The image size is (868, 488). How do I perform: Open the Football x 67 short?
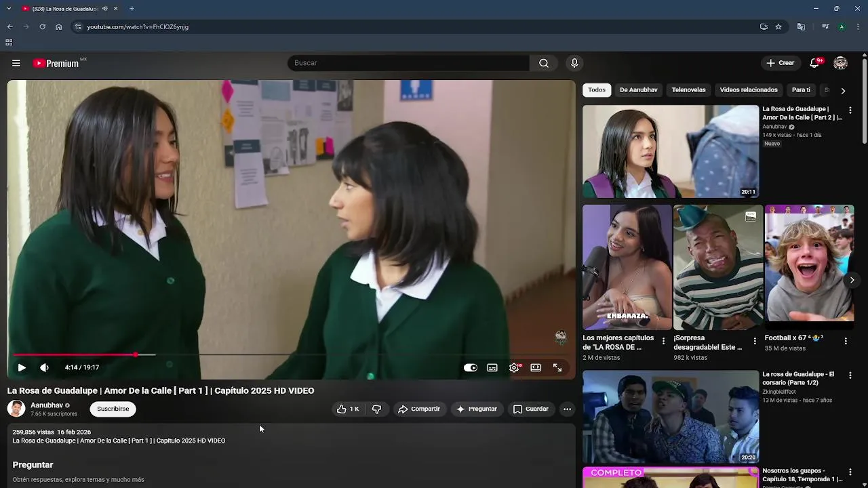[809, 267]
